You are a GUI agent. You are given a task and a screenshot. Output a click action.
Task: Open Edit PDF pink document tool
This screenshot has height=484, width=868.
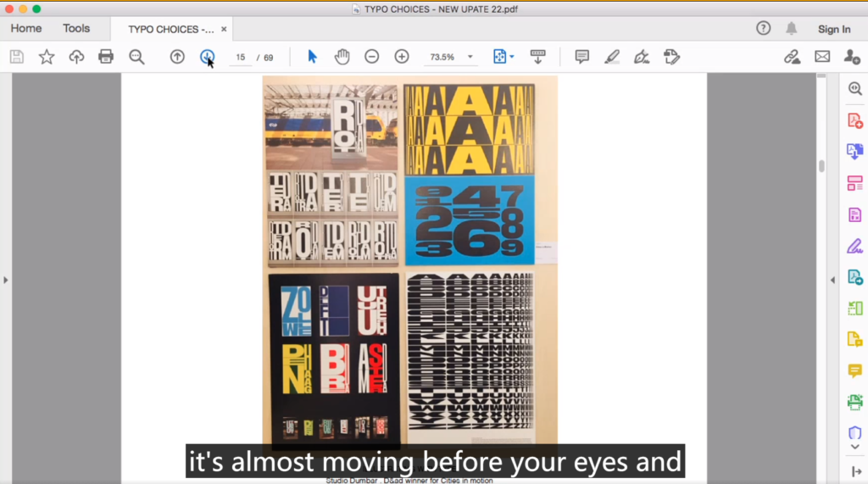854,214
